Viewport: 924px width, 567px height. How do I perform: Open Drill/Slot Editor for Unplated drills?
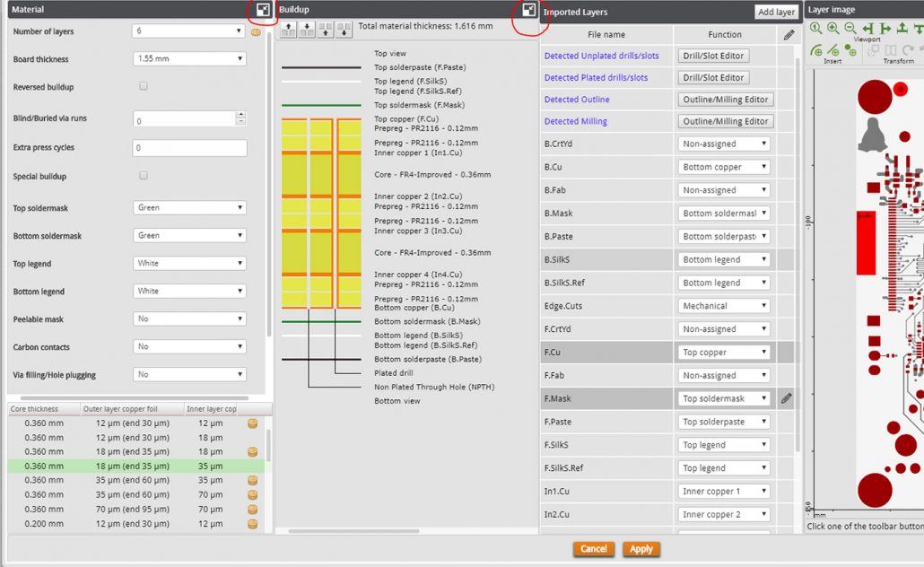click(713, 56)
